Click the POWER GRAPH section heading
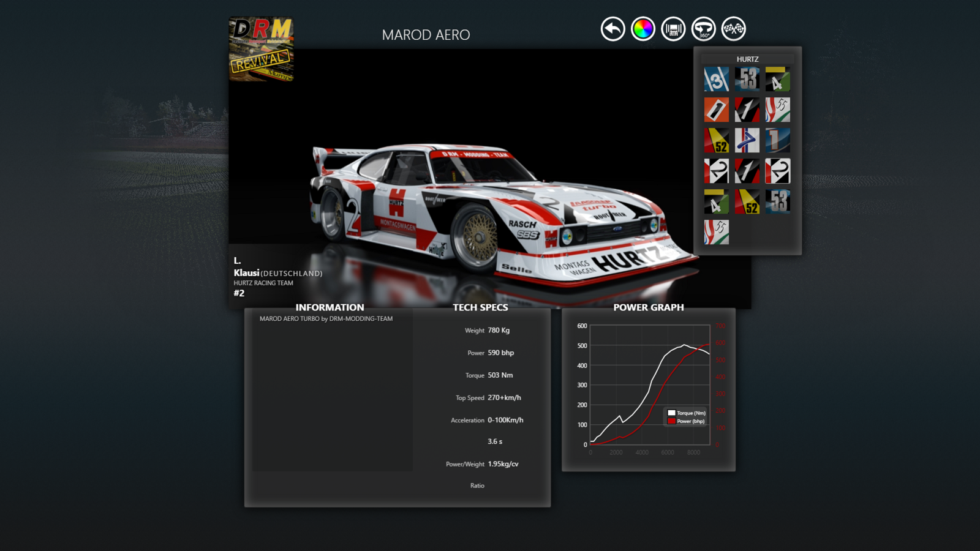The width and height of the screenshot is (980, 551). pos(649,307)
